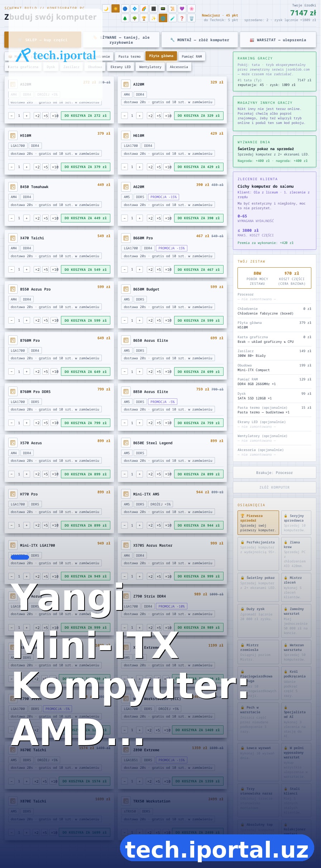Pick the purple heart theme icon
The width and height of the screenshot is (321, 868).
pos(182,8)
